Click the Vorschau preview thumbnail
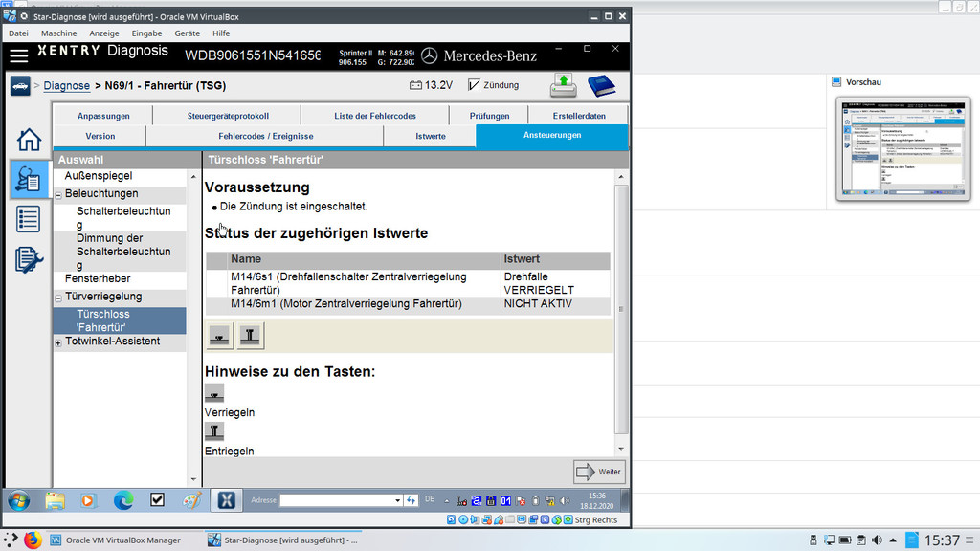 click(x=903, y=148)
